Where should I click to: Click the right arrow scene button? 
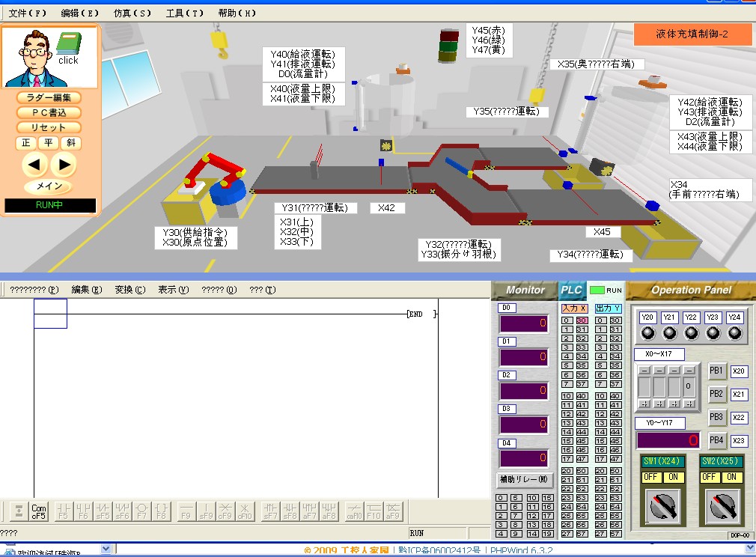pyautogui.click(x=64, y=164)
